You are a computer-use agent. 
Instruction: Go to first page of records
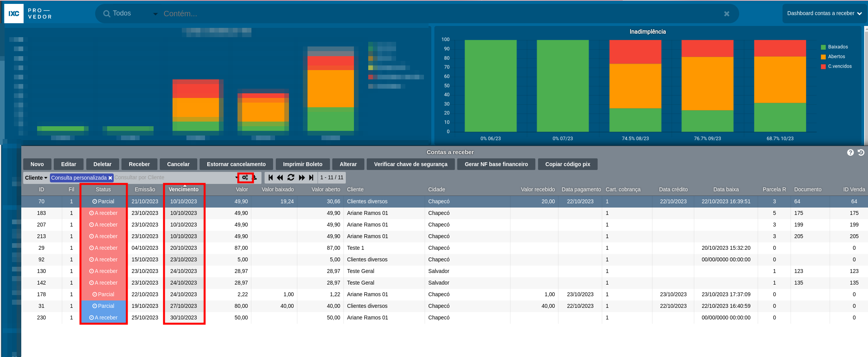point(271,178)
